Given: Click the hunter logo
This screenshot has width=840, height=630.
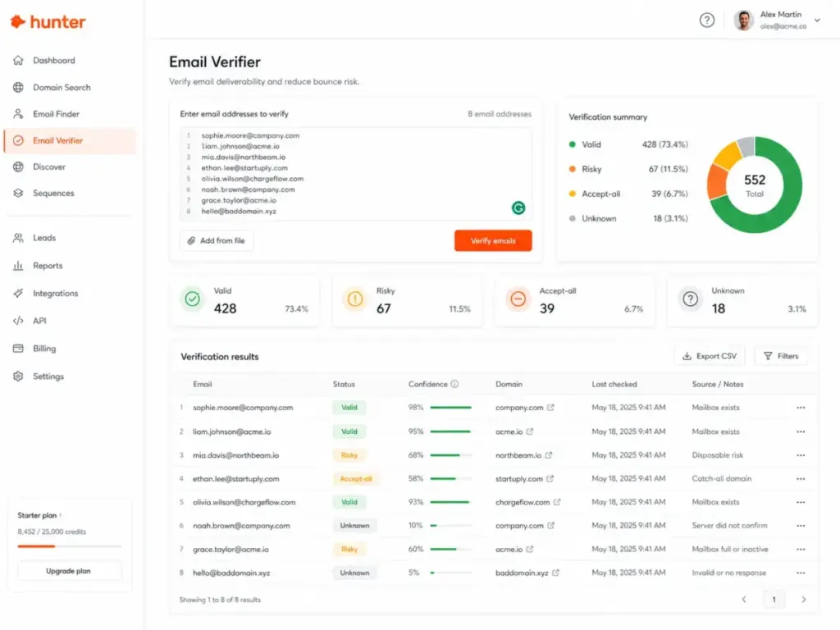Looking at the screenshot, I should (x=48, y=22).
